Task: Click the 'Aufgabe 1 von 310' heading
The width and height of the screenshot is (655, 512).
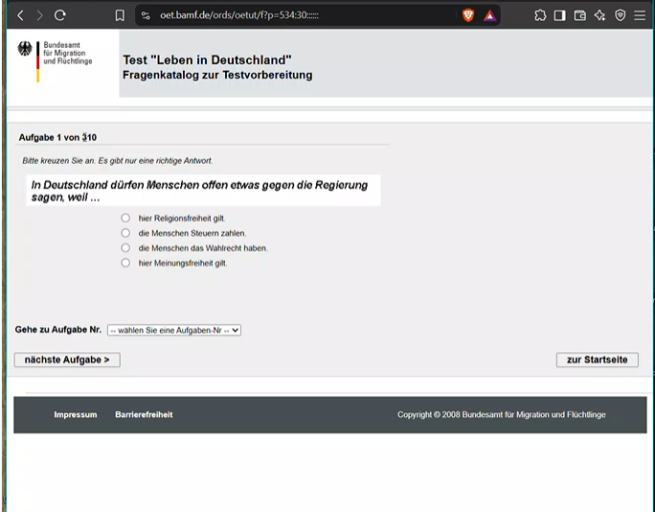Action: [58, 137]
